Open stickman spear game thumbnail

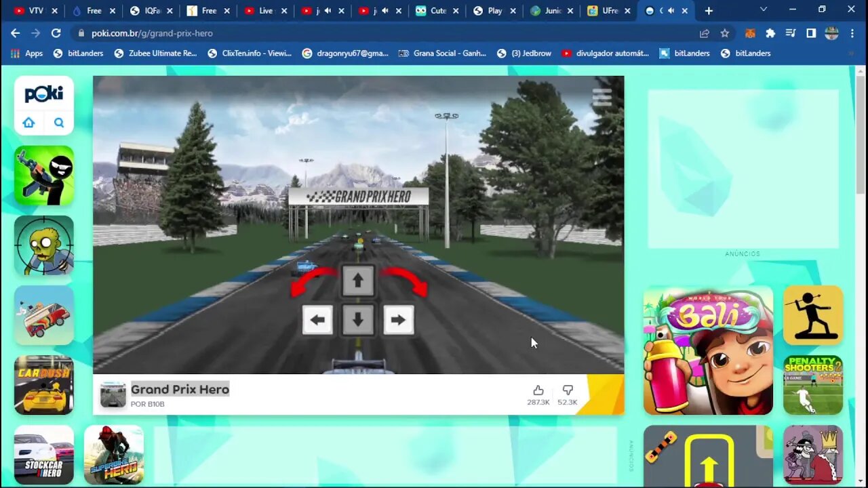pyautogui.click(x=813, y=315)
